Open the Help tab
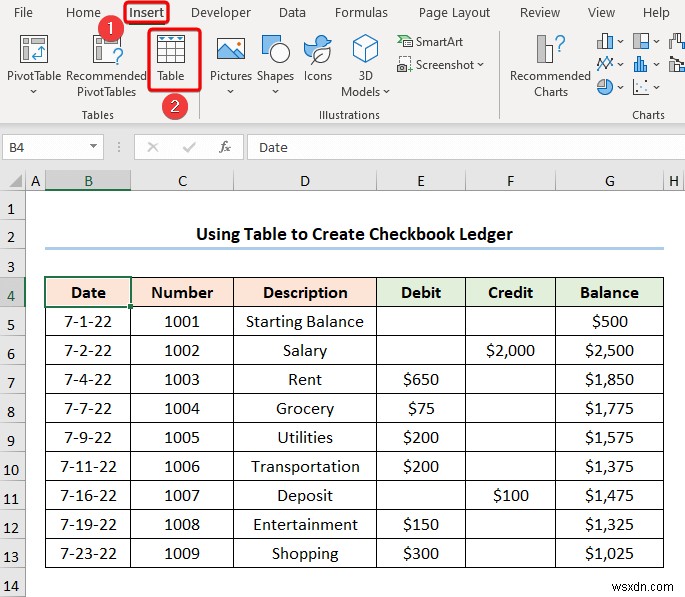 [656, 13]
